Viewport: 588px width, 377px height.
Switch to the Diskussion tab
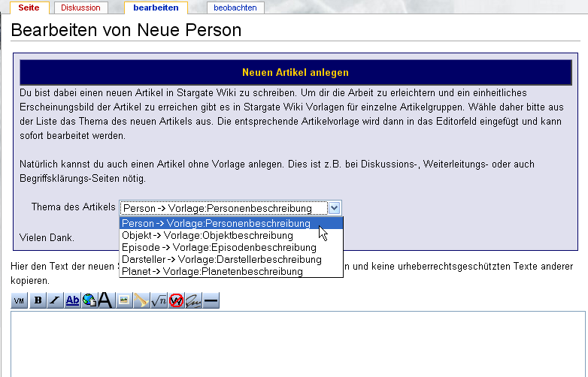80,8
